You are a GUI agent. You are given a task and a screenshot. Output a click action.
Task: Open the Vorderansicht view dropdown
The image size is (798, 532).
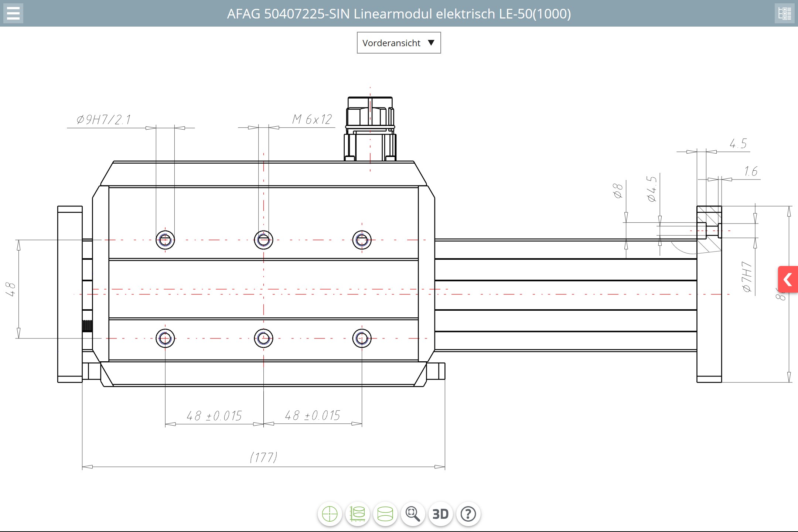[x=391, y=43]
